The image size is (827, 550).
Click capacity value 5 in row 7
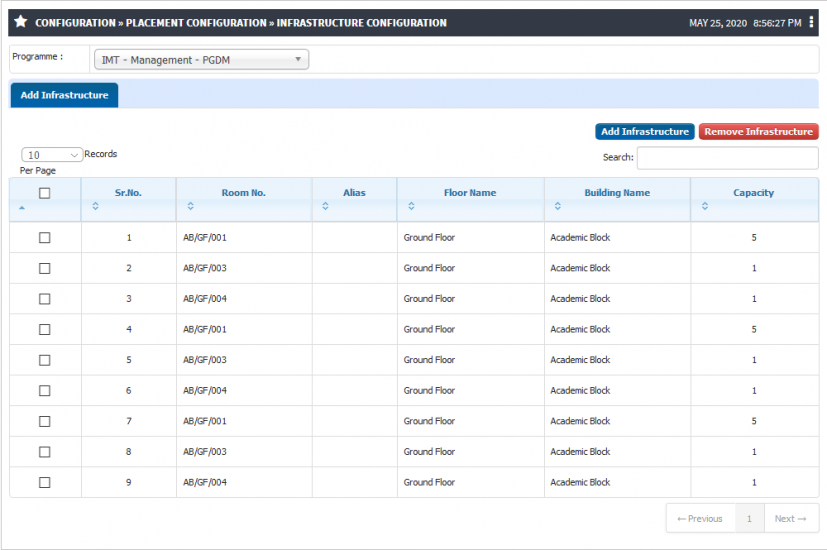pyautogui.click(x=754, y=421)
